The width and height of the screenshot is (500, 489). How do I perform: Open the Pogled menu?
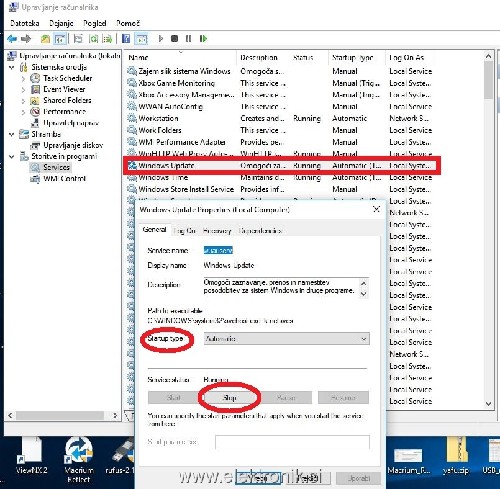coord(95,23)
